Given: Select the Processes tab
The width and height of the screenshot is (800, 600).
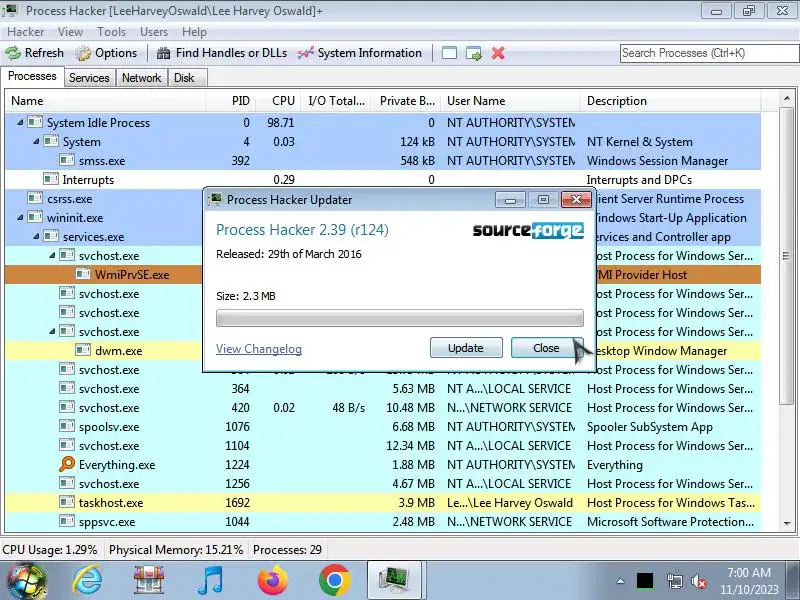Looking at the screenshot, I should 32,76.
